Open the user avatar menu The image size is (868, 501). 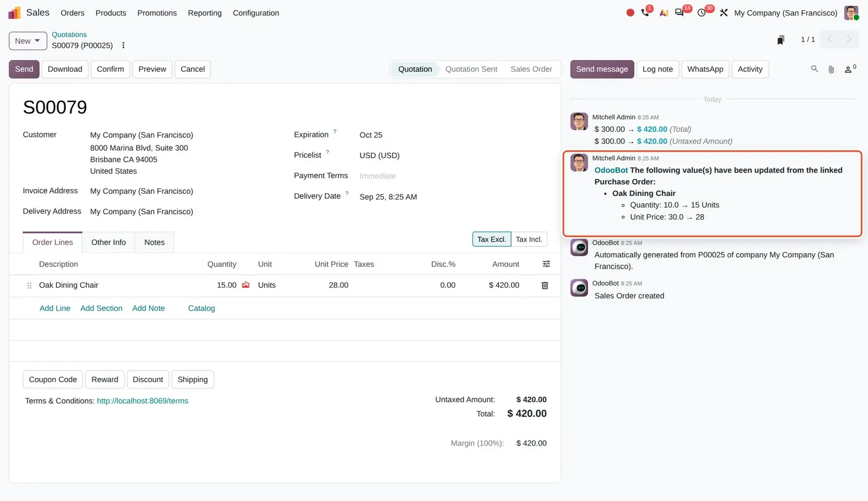pyautogui.click(x=851, y=12)
